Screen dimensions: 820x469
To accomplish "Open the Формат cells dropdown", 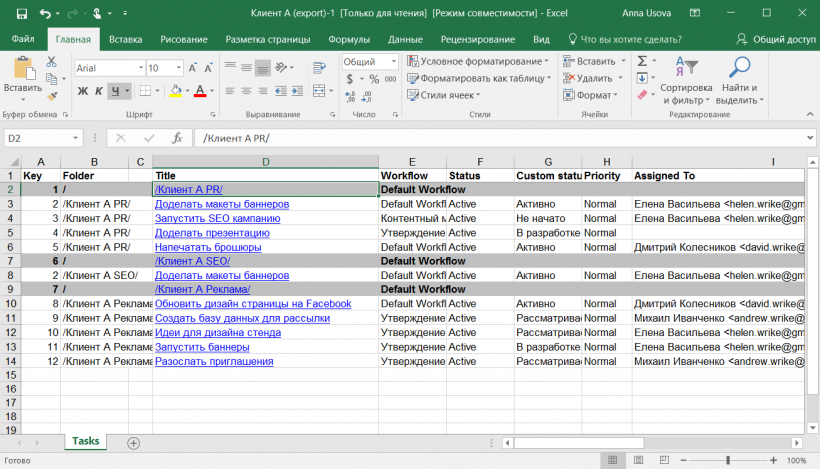I will (590, 95).
